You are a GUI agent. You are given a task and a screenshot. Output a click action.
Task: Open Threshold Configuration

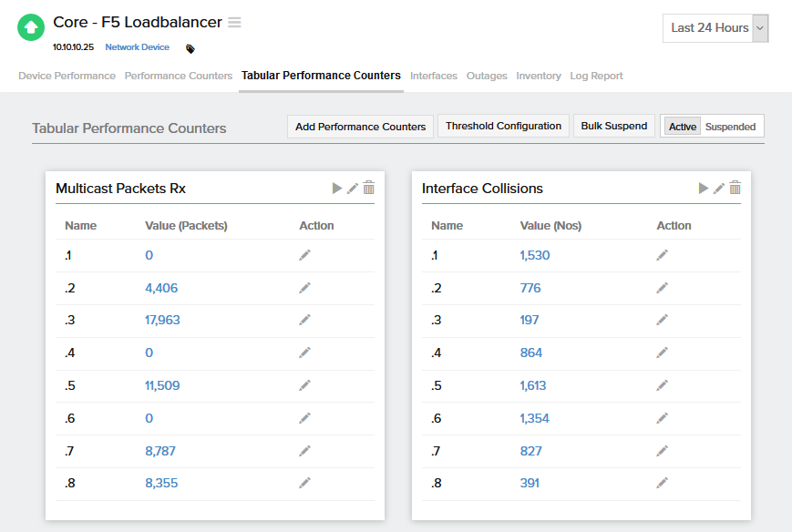pos(503,126)
